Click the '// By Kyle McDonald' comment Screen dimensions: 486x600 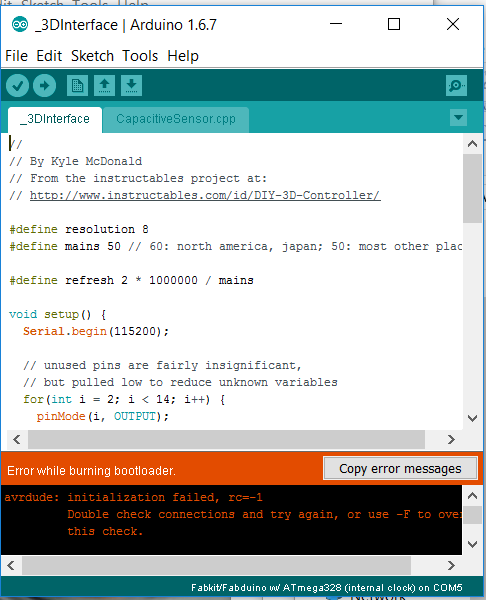tap(76, 161)
